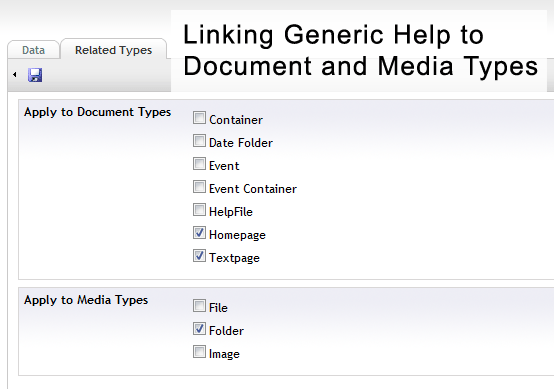
Task: Switch to the Data tab
Action: [x=33, y=50]
